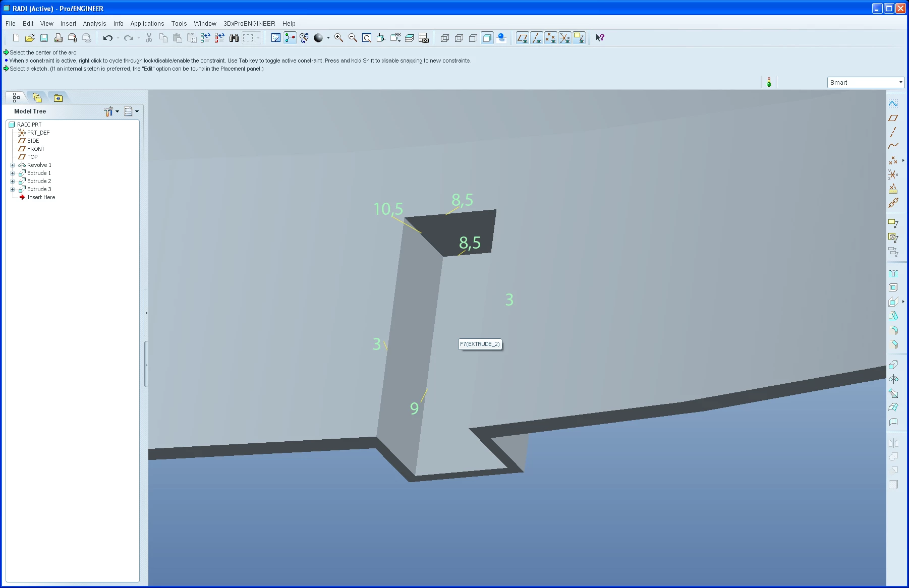Screen dimensions: 909x588
Task: Click the Save icon in toolbar
Action: tap(44, 38)
